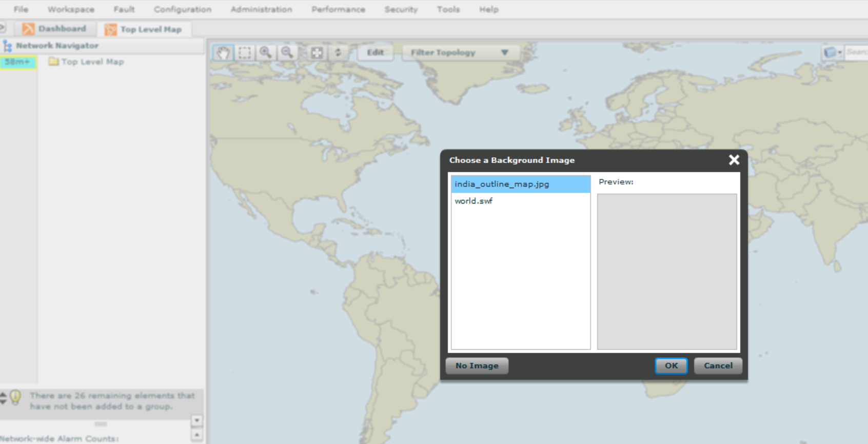868x444 pixels.
Task: Open the Configuration menu
Action: 183,9
